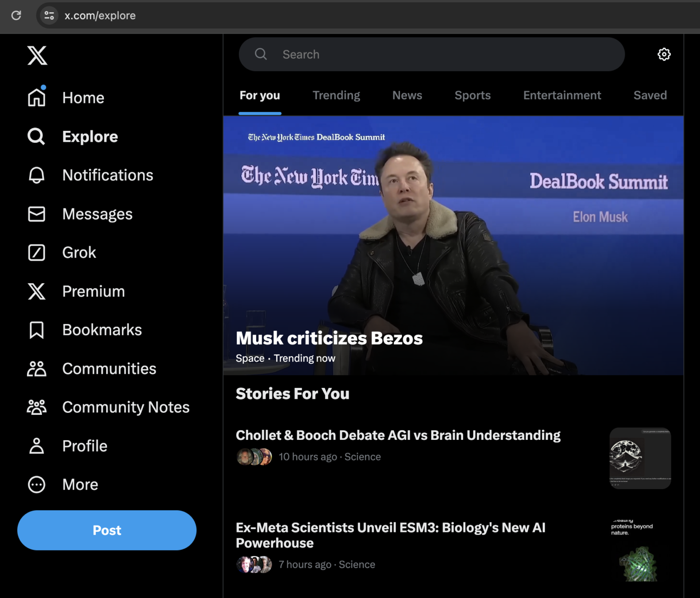Image resolution: width=700 pixels, height=598 pixels.
Task: Expand the More options menu
Action: click(80, 485)
